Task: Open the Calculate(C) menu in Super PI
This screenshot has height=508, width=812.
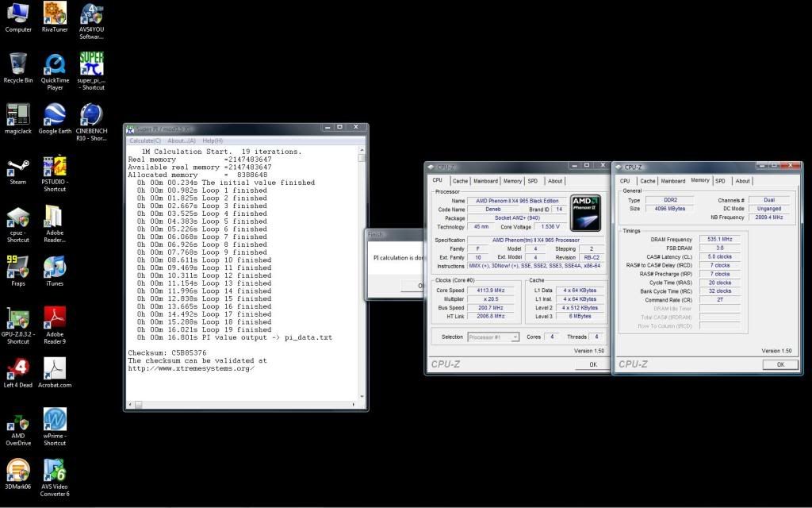Action: 145,140
